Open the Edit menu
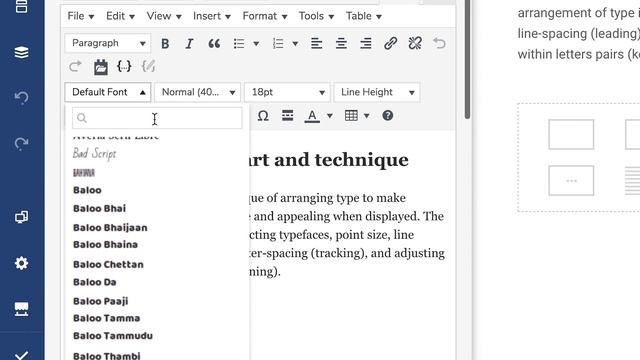Screen dimensions: 640x360 [120, 16]
